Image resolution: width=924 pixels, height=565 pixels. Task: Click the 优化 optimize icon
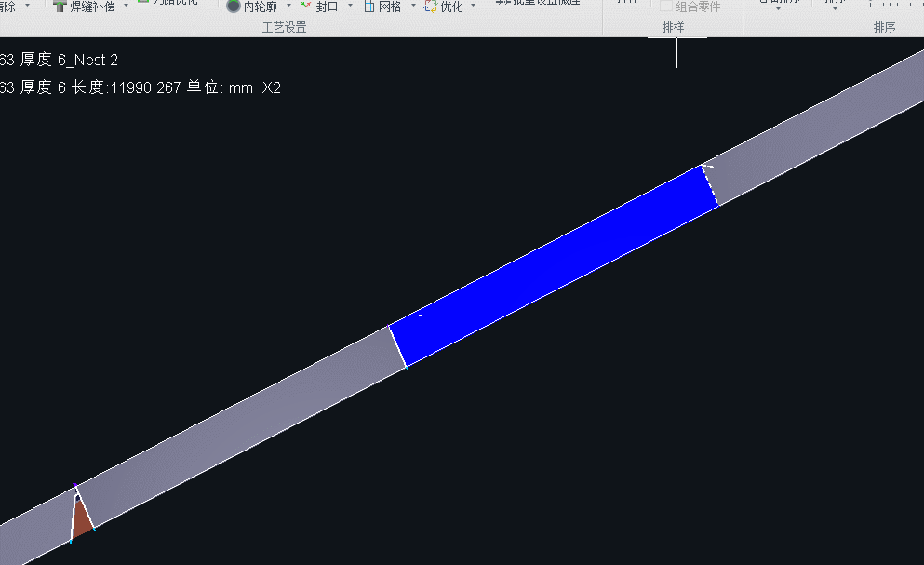click(431, 6)
